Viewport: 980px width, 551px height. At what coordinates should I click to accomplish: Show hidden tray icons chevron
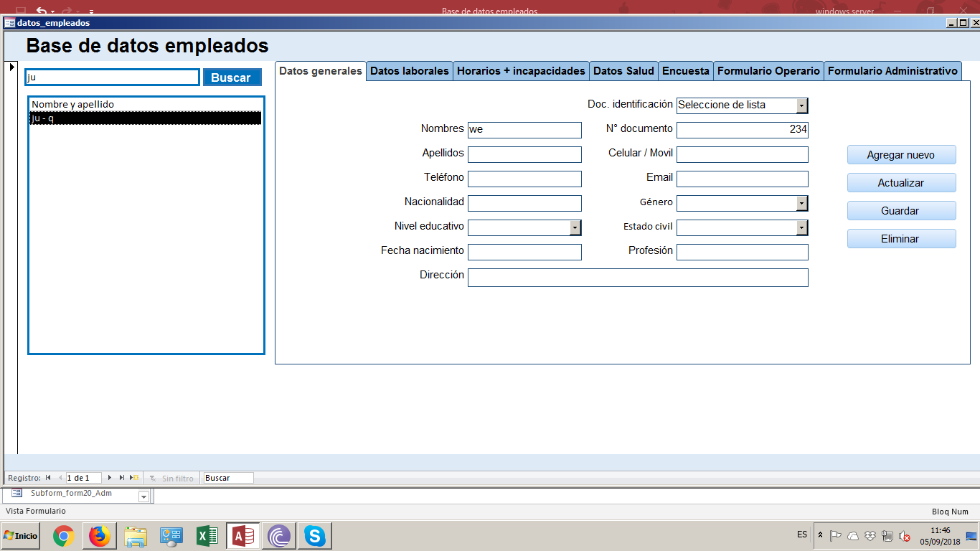821,535
